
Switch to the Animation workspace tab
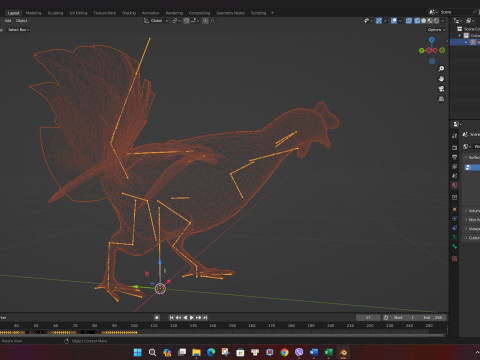(x=151, y=13)
